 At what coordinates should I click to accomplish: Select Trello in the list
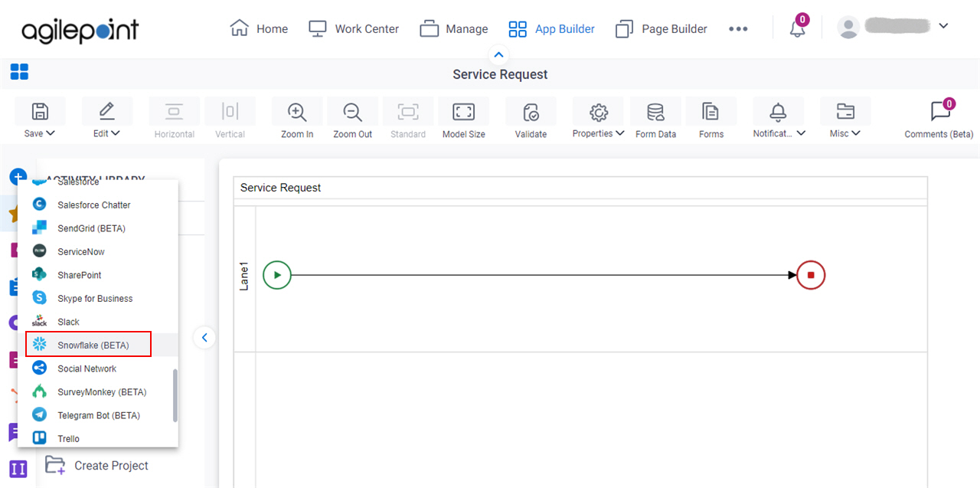click(98, 438)
